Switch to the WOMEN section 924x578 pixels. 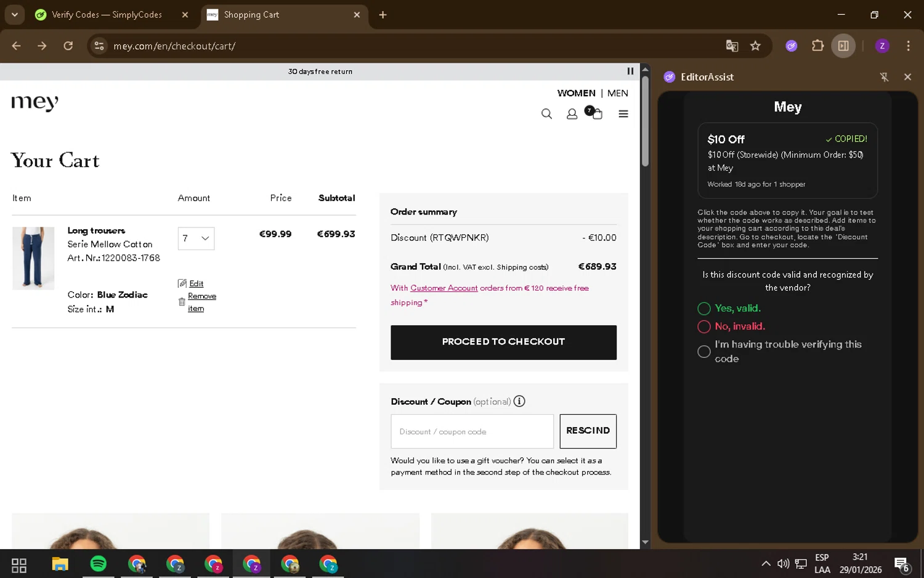[576, 93]
